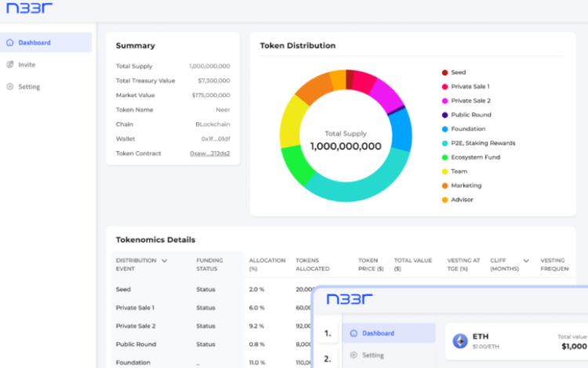Open the Setting page from sidebar

coord(29,87)
